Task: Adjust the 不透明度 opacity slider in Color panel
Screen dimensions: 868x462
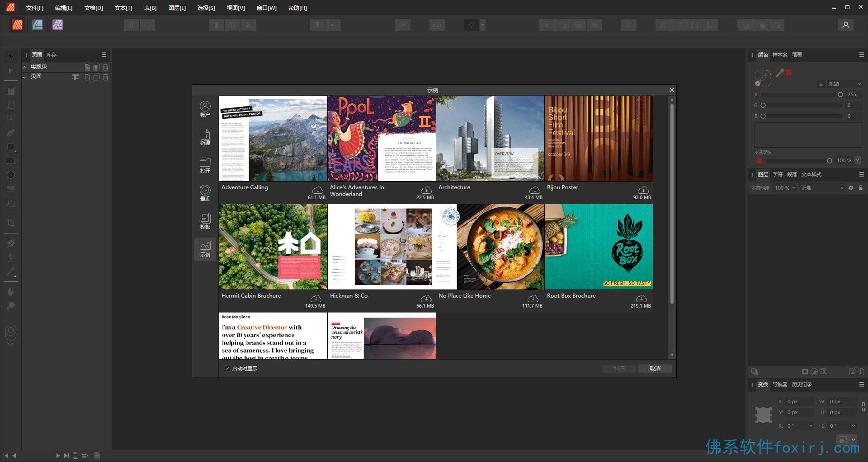Action: coord(799,161)
